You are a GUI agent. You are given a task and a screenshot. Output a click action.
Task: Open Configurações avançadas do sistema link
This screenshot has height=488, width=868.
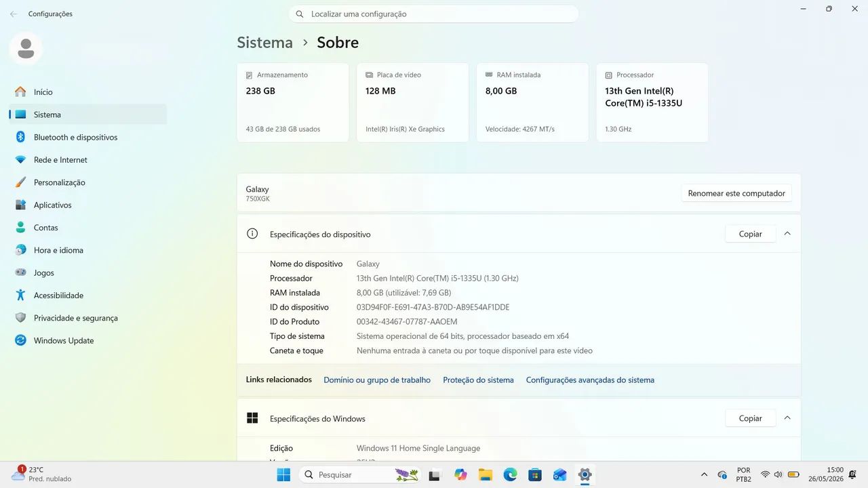pos(590,380)
